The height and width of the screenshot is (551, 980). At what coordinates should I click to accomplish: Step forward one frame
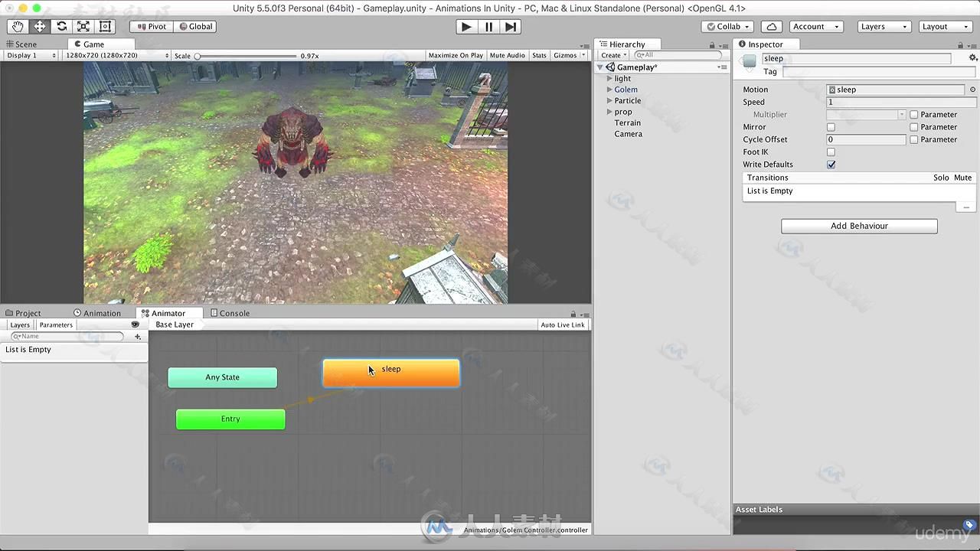tap(511, 26)
